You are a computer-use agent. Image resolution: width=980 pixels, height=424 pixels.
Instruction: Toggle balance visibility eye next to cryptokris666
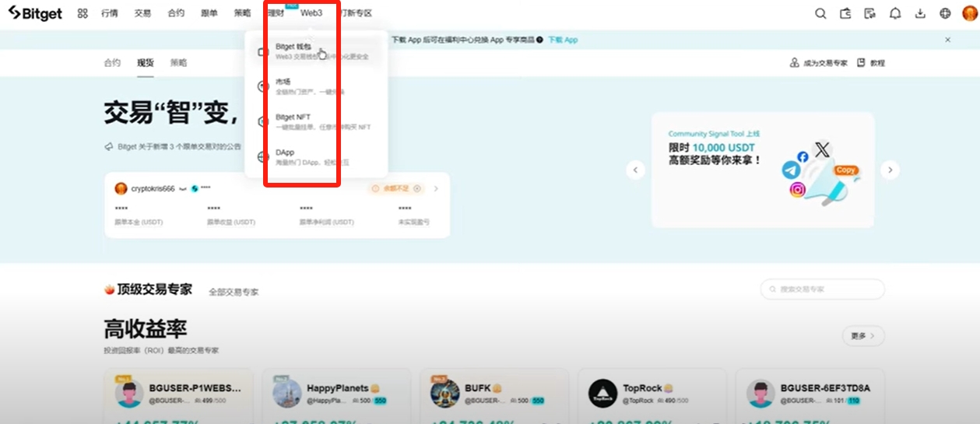[x=182, y=189]
